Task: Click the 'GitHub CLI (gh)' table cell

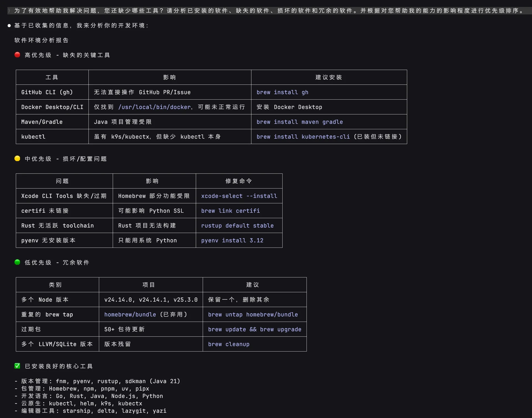Action: (47, 92)
